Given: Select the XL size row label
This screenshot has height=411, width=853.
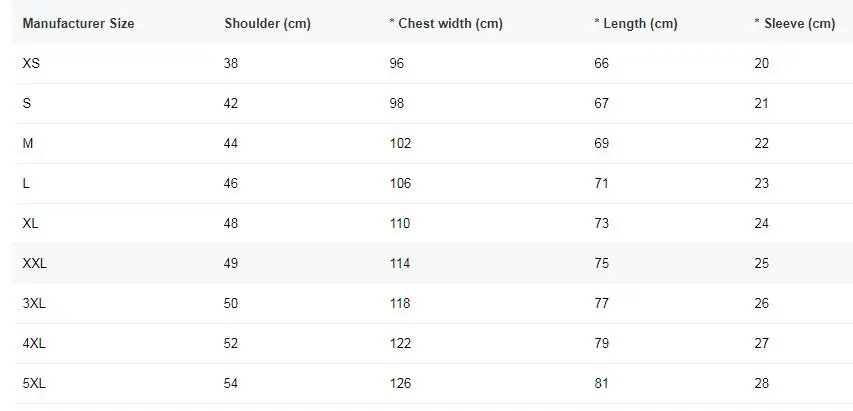Looking at the screenshot, I should (x=30, y=223).
